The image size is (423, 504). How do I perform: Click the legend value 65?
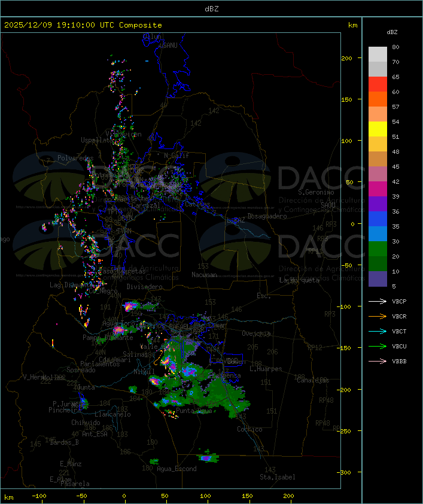pyautogui.click(x=395, y=77)
